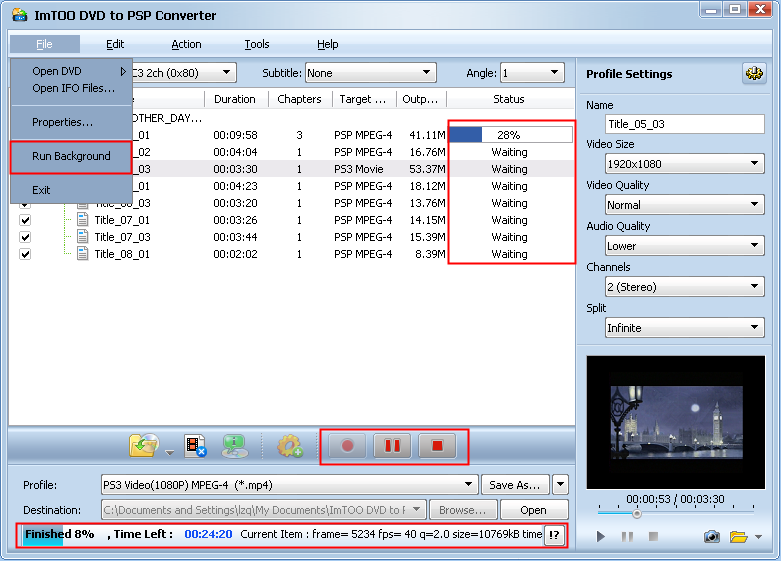Select the Title_07_01 row
The width and height of the screenshot is (781, 561).
tap(291, 220)
